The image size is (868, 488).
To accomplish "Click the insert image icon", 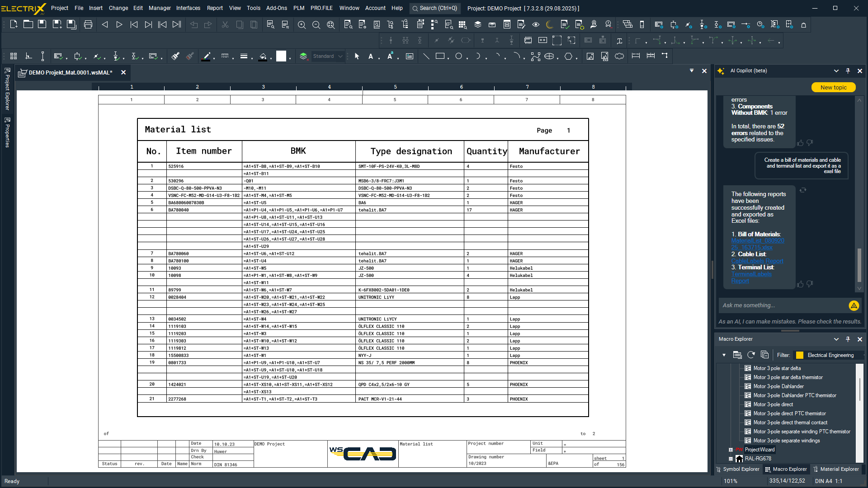I will (x=590, y=56).
